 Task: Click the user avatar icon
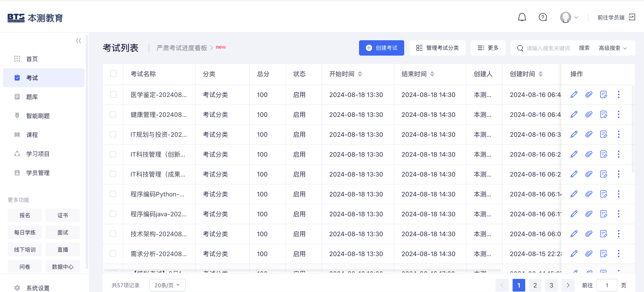[565, 17]
